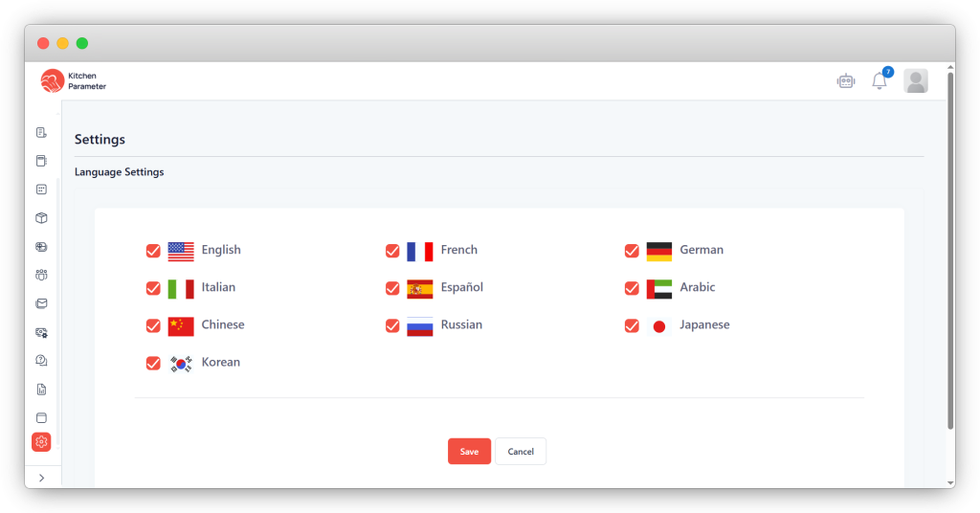
Task: Click the scrollbar up arrow
Action: tap(949, 69)
